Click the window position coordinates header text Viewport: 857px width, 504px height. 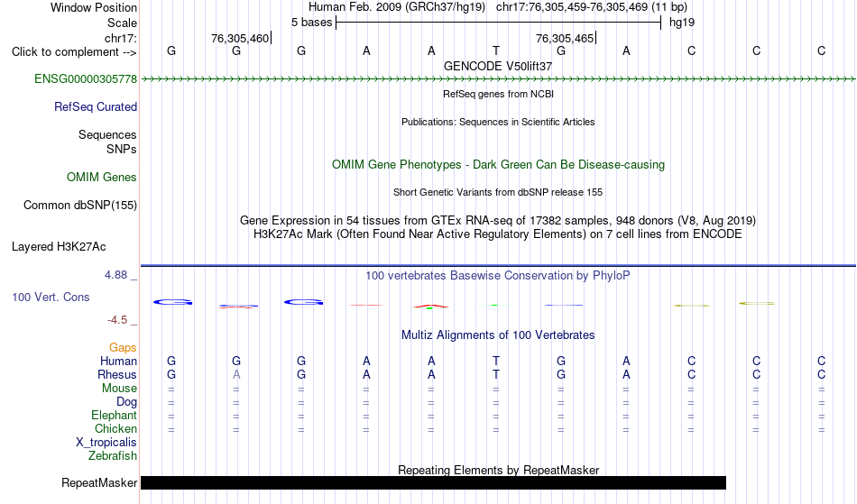point(498,7)
